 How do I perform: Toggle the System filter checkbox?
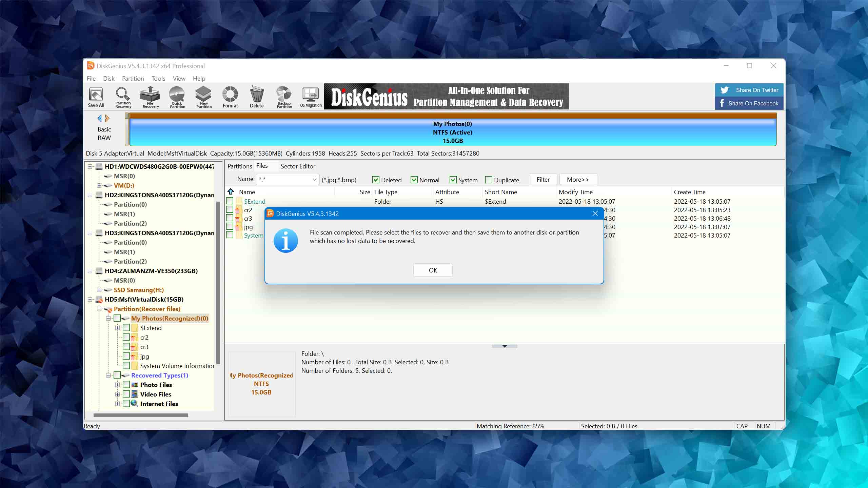pyautogui.click(x=453, y=180)
